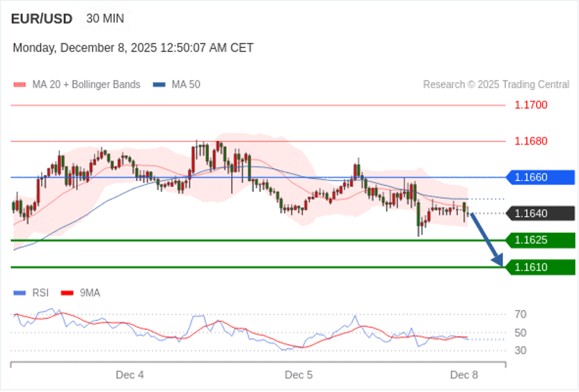Viewport: 579px width, 392px height.
Task: Click the Dec 5 date axis label
Action: [x=299, y=375]
